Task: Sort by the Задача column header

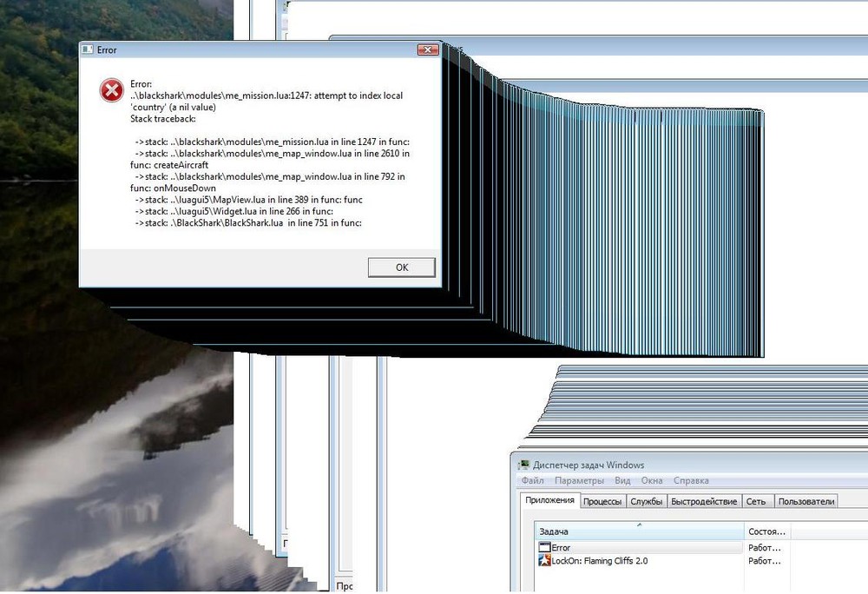Action: tap(640, 531)
